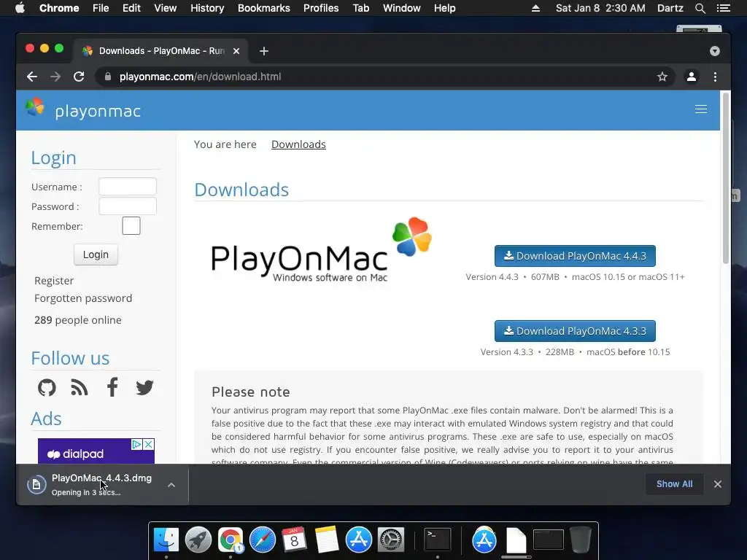
Task: Click the tab search arrow in Chrome's title bar
Action: click(715, 51)
